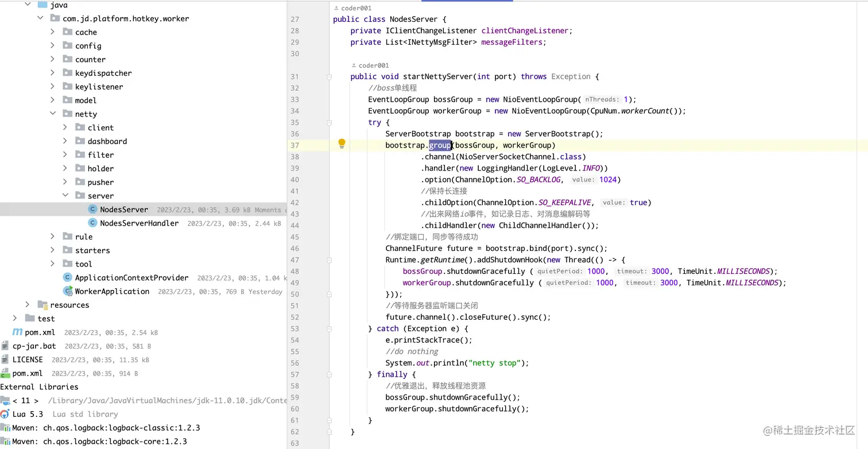Select NodesServer in the project tree
868x449 pixels.
pos(124,210)
